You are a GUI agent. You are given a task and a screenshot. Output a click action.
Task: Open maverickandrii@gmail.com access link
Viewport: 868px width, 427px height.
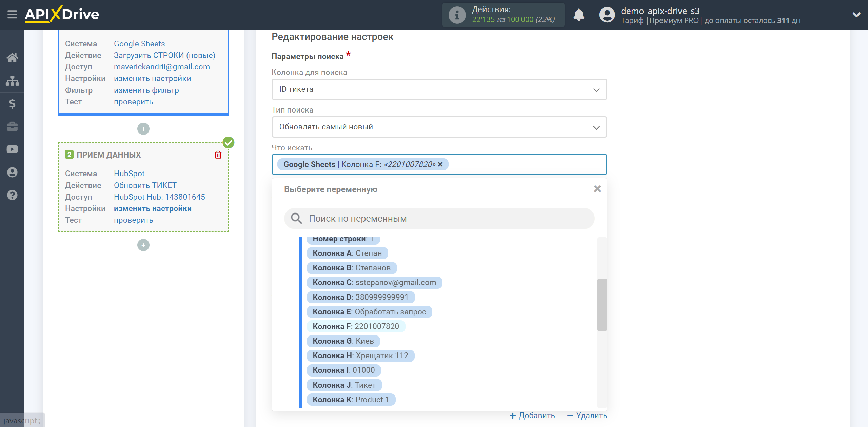tap(162, 67)
